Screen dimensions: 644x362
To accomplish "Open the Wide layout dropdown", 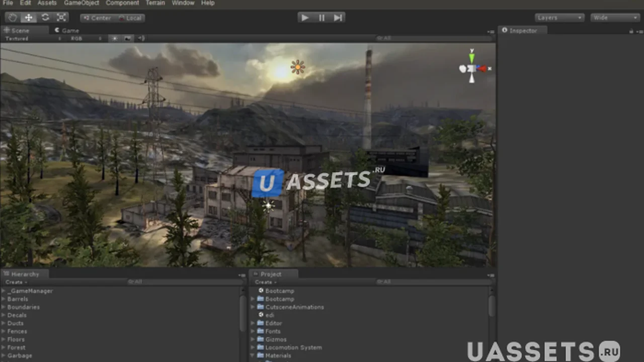I will coord(615,18).
